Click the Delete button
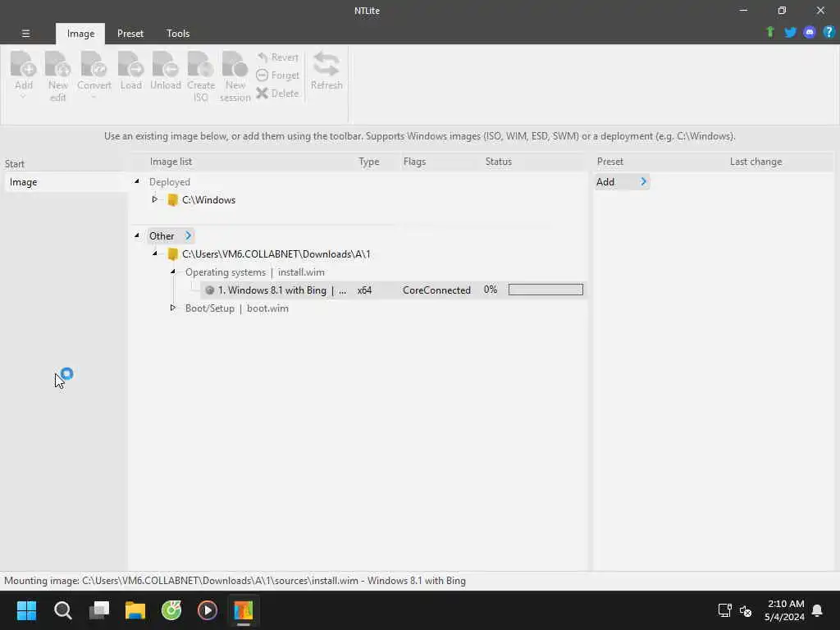Image resolution: width=840 pixels, height=630 pixels. (x=277, y=94)
